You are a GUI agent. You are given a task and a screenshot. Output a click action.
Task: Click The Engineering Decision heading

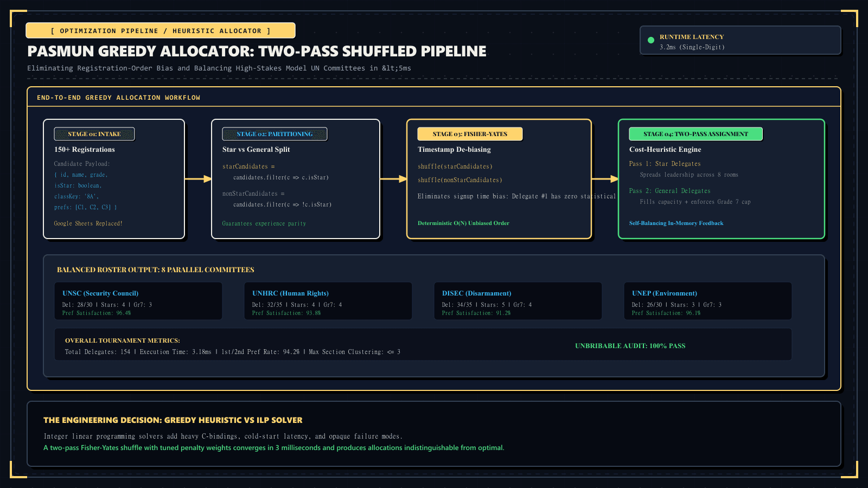173,420
